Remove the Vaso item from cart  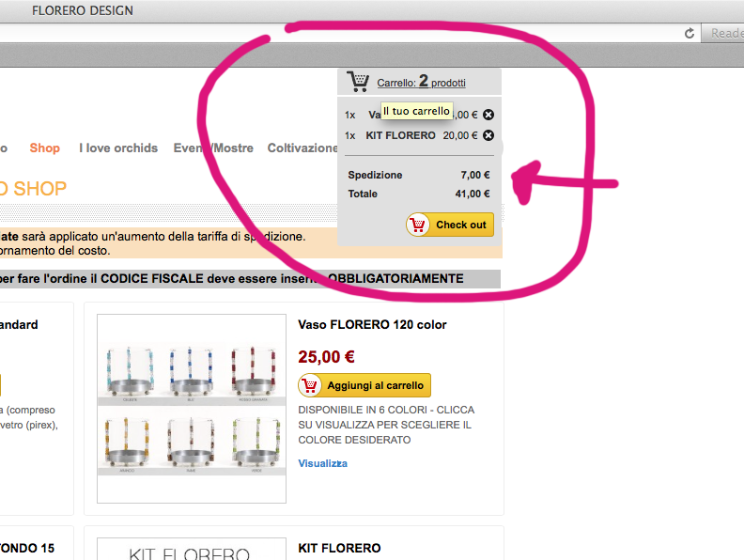pyautogui.click(x=488, y=115)
